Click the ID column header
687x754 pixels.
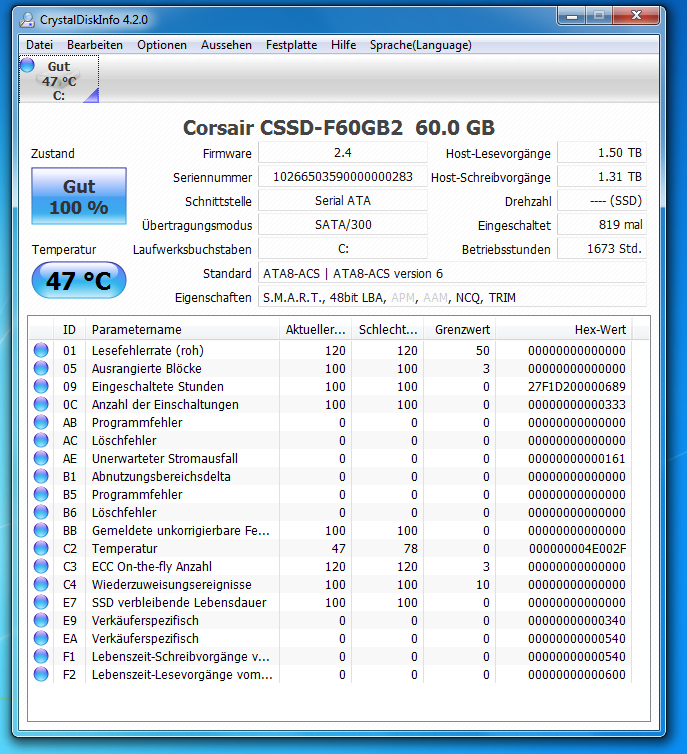pyautogui.click(x=69, y=330)
